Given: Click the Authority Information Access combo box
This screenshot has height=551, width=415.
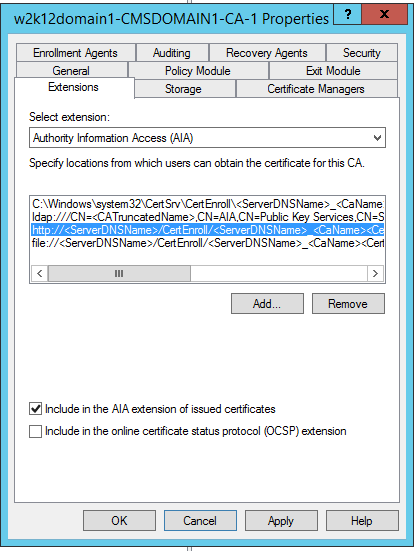Looking at the screenshot, I should click(x=207, y=138).
